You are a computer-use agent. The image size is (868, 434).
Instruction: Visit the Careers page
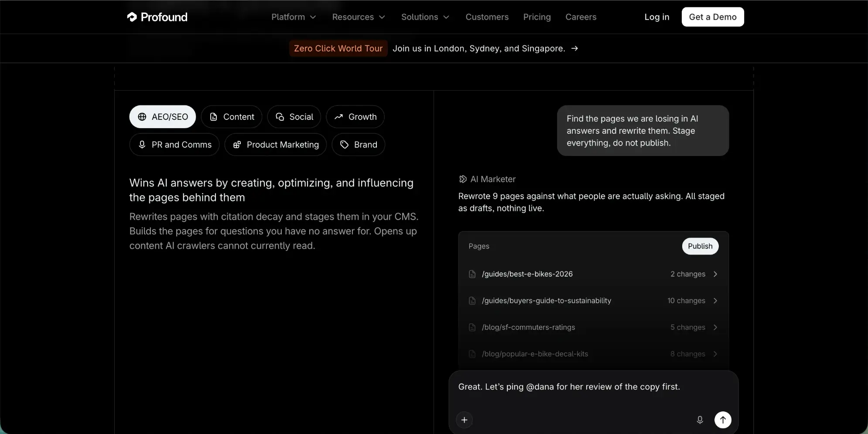[x=581, y=17]
